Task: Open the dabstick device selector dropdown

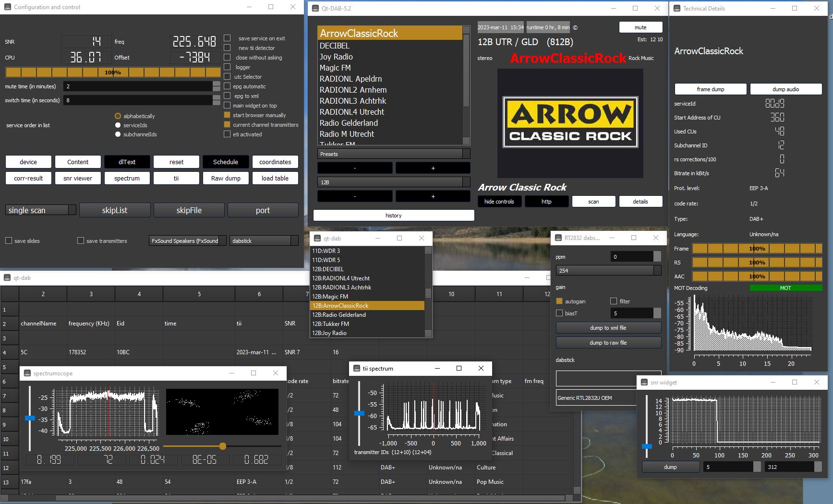Action: coord(264,240)
